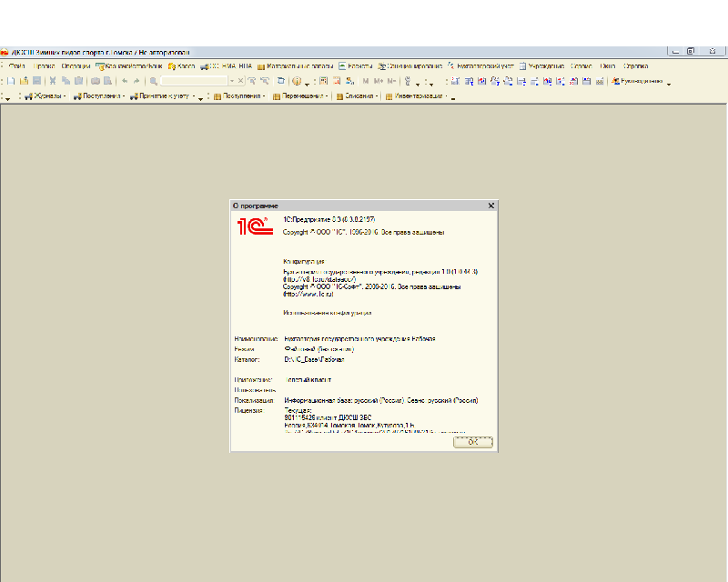Image resolution: width=728 pixels, height=582 pixels.
Task: Click the Copy icon in the toolbar
Action: (x=66, y=81)
